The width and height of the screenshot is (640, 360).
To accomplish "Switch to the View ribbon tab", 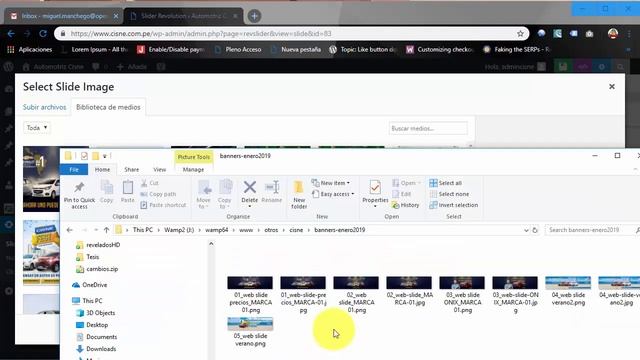I will coord(160,169).
